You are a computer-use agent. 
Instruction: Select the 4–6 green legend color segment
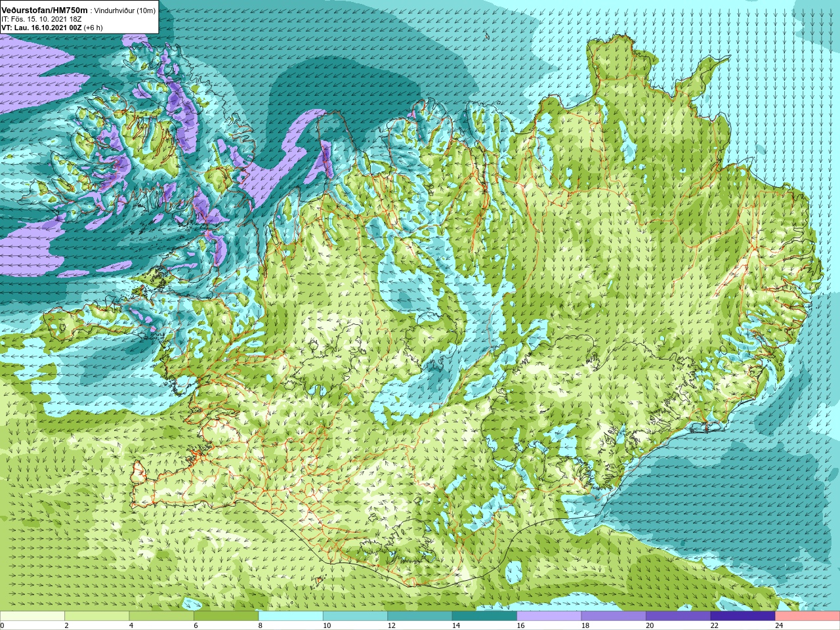[x=161, y=616]
